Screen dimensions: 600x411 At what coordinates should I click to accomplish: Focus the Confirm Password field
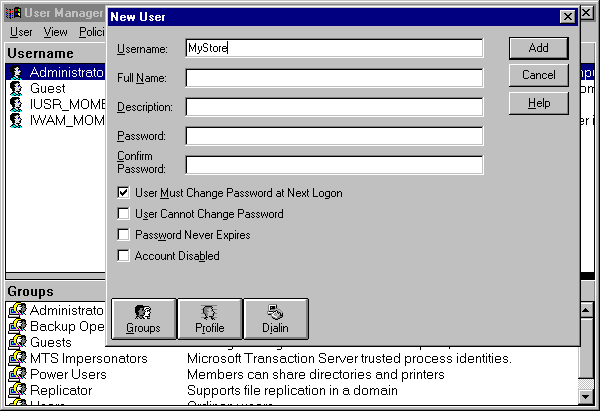[334, 165]
